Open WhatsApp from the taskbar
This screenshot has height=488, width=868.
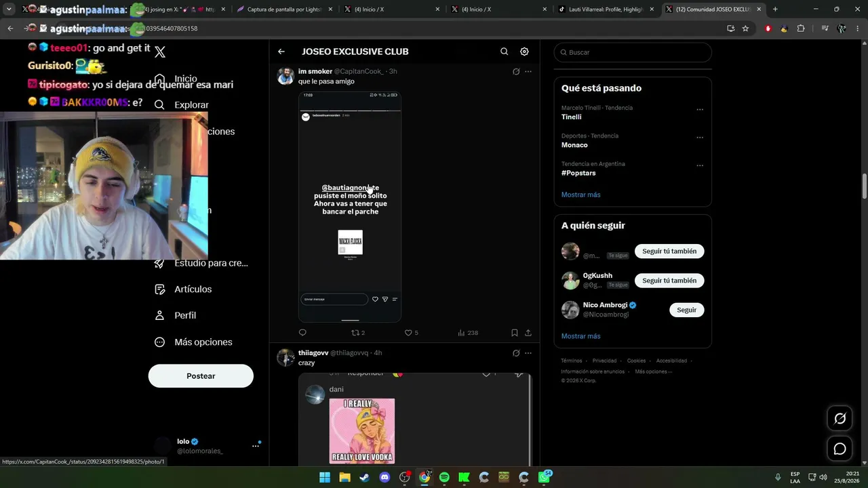click(x=544, y=478)
